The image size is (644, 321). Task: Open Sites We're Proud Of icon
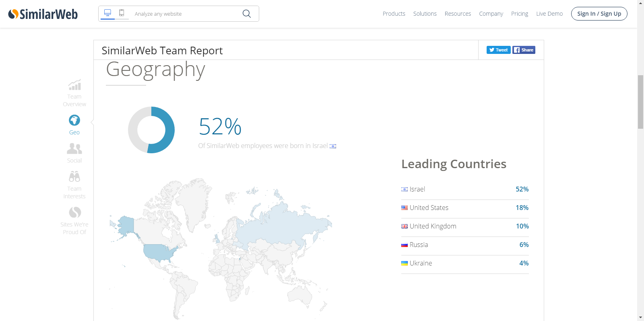75,212
